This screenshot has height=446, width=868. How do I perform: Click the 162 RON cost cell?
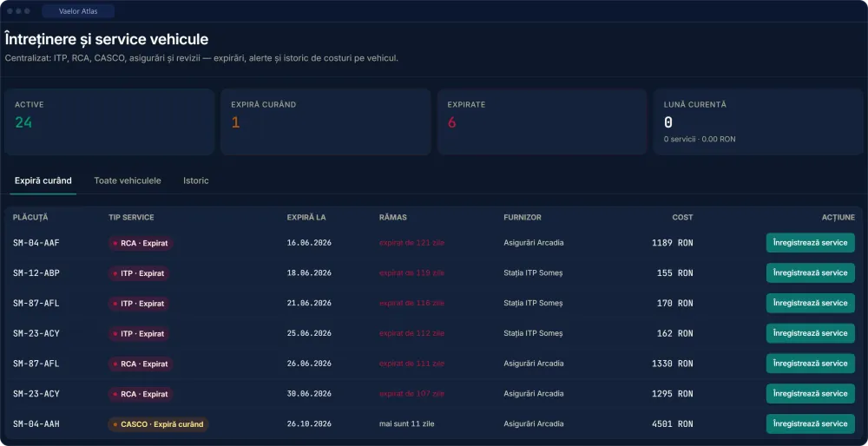point(675,334)
